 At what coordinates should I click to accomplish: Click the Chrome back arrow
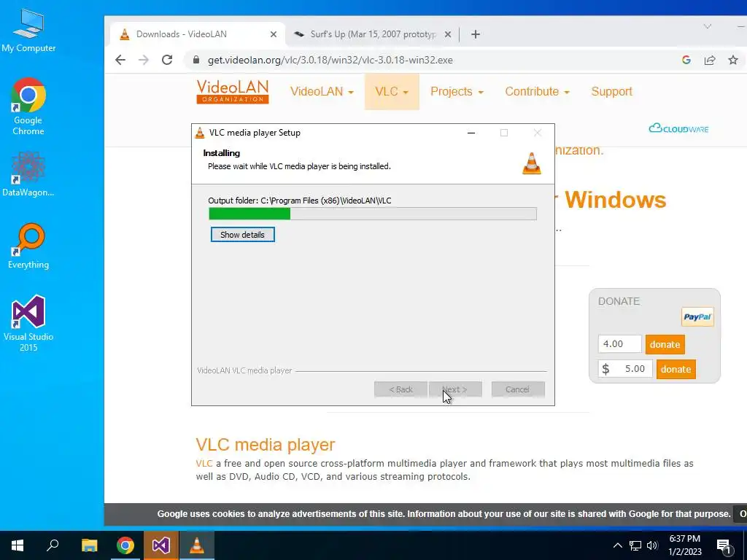(x=120, y=60)
